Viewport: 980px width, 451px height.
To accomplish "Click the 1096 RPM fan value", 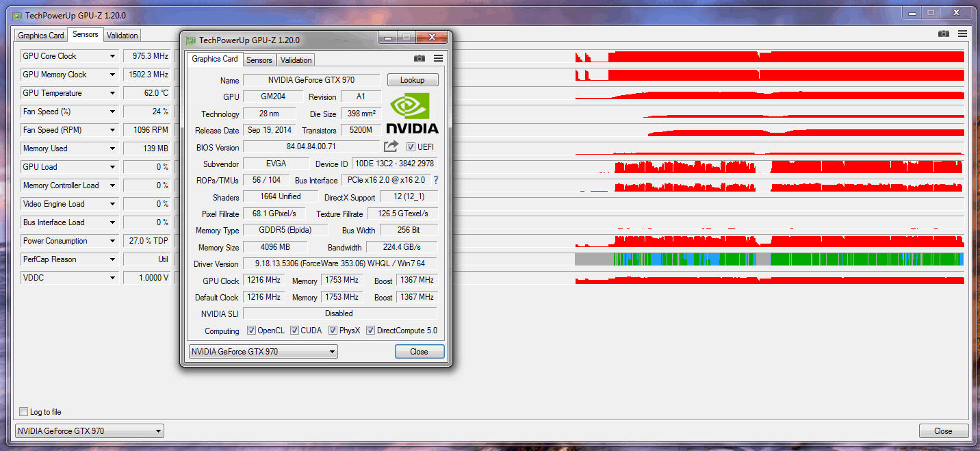I will (x=147, y=130).
